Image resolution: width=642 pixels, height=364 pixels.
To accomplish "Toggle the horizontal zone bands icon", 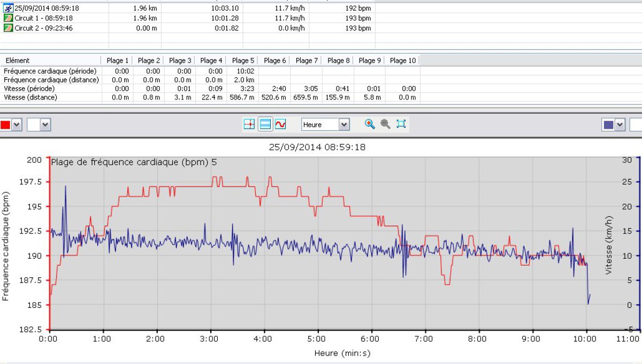I will tap(265, 125).
